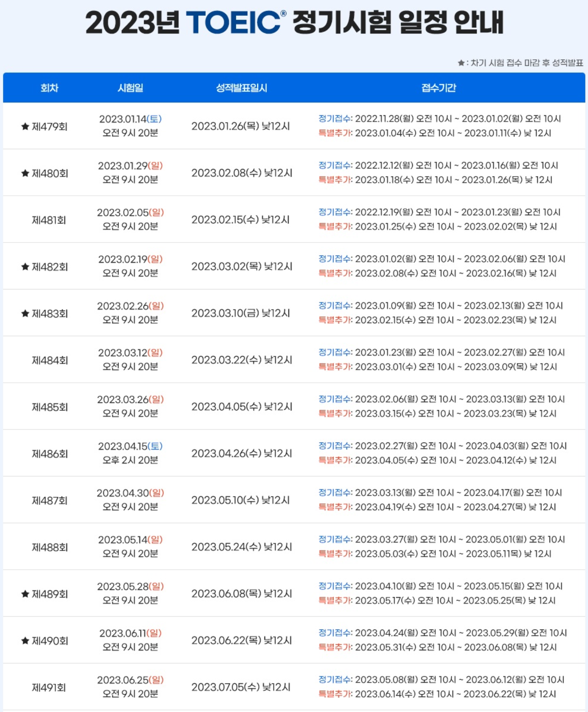Click test date 2023.01.29(일)

pos(131,166)
